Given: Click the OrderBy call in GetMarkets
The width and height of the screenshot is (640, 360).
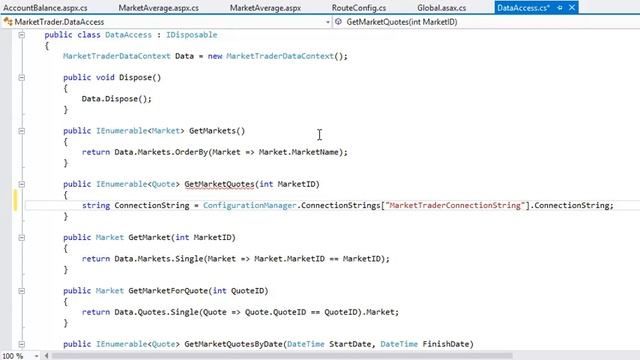Looking at the screenshot, I should pos(191,152).
